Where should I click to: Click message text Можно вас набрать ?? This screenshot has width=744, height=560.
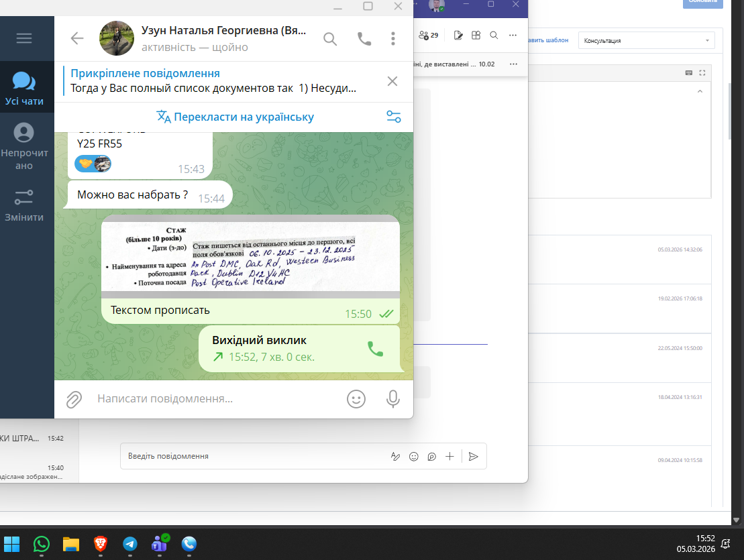(132, 195)
